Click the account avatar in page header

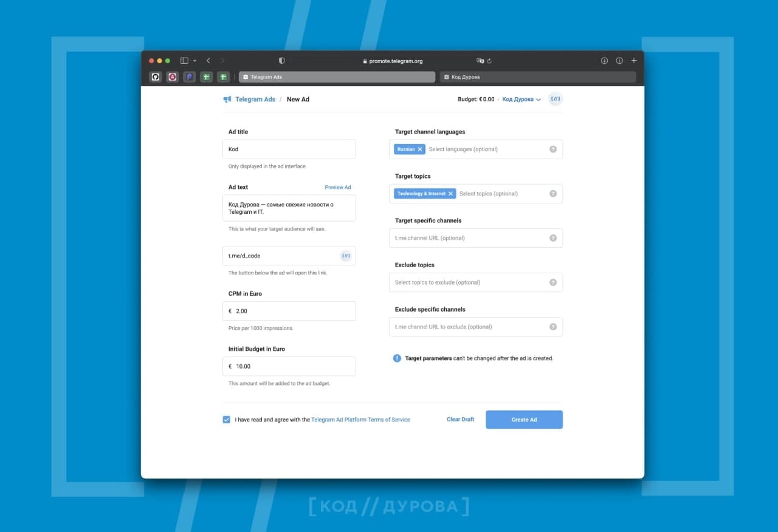click(x=556, y=99)
